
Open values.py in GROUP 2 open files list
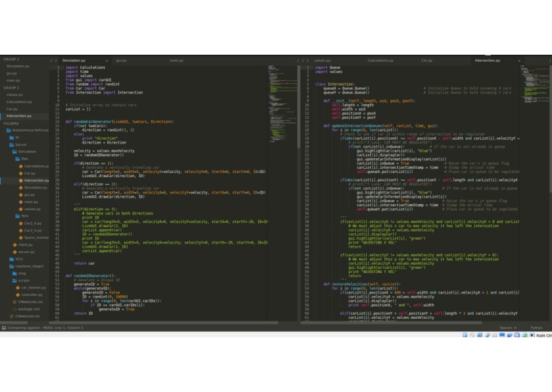point(14,94)
